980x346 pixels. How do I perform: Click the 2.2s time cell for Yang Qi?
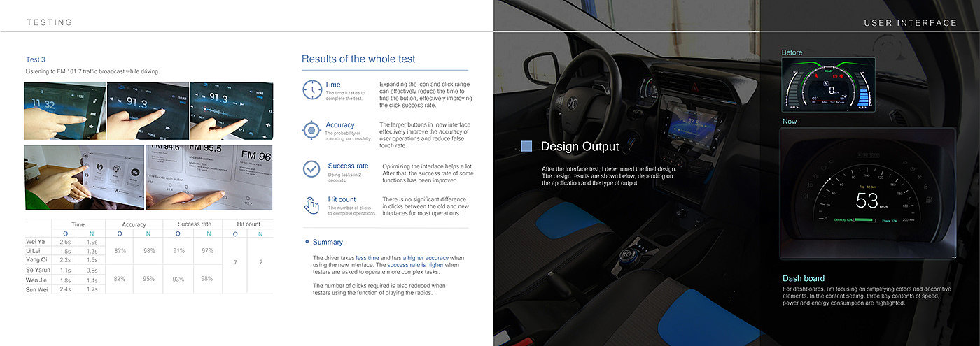click(65, 259)
